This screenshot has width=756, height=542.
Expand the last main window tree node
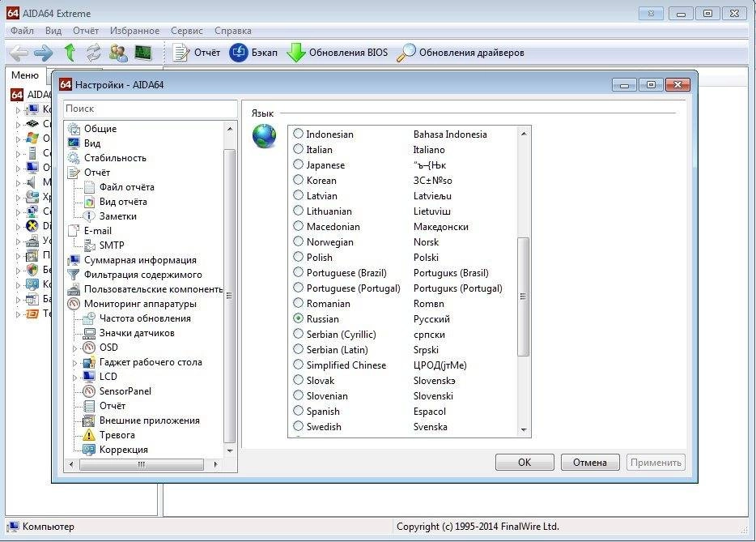coord(18,314)
